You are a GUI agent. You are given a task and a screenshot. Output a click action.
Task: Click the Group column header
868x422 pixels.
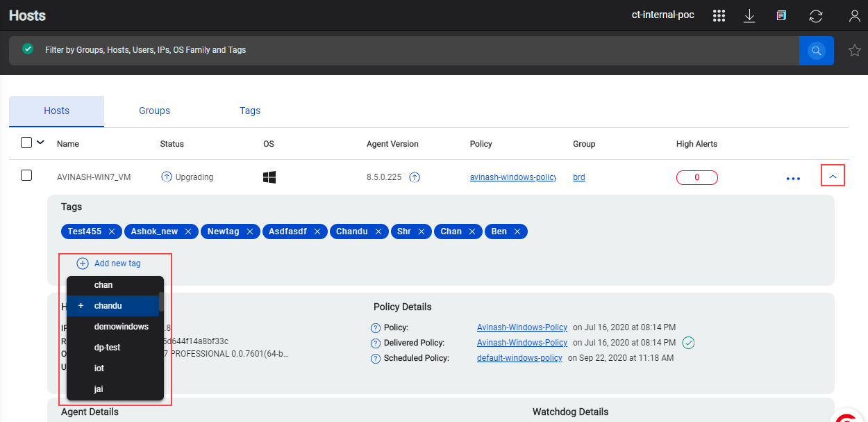(584, 144)
